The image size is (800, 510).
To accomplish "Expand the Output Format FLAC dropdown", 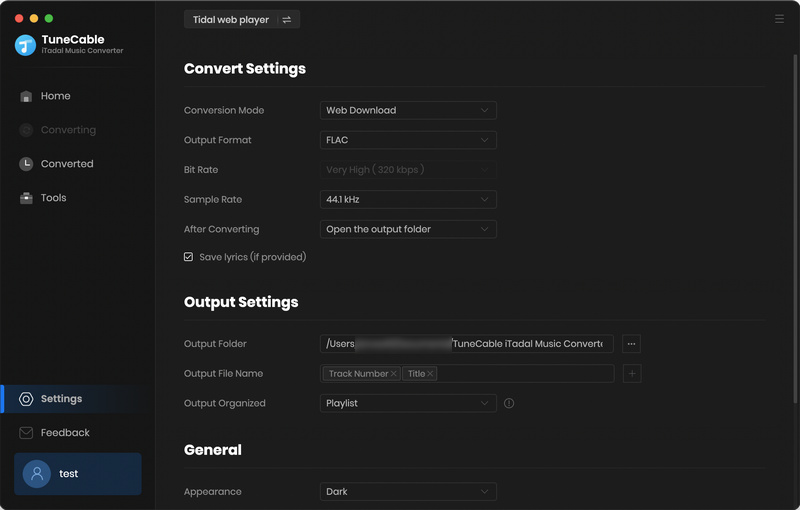I will point(408,140).
